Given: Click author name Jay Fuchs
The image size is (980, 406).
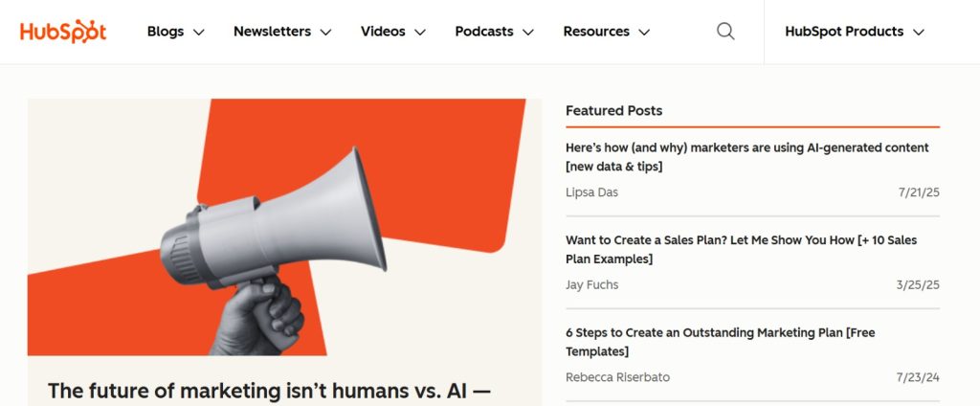Looking at the screenshot, I should coord(592,284).
